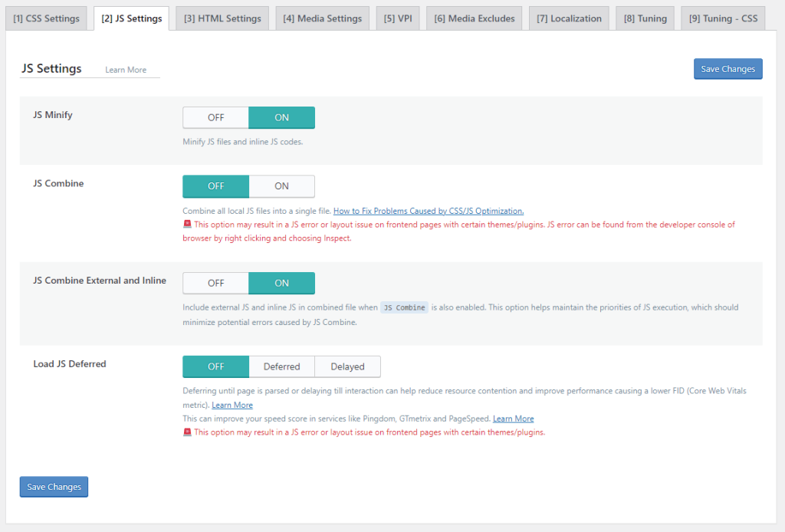Open How to Fix Problems link
Viewport: 785px width, 532px height.
coord(429,211)
